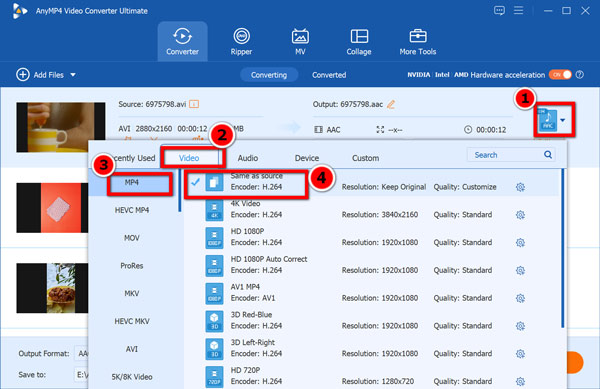Image resolution: width=600 pixels, height=389 pixels.
Task: Click the format category list scrollbar
Action: point(180,191)
